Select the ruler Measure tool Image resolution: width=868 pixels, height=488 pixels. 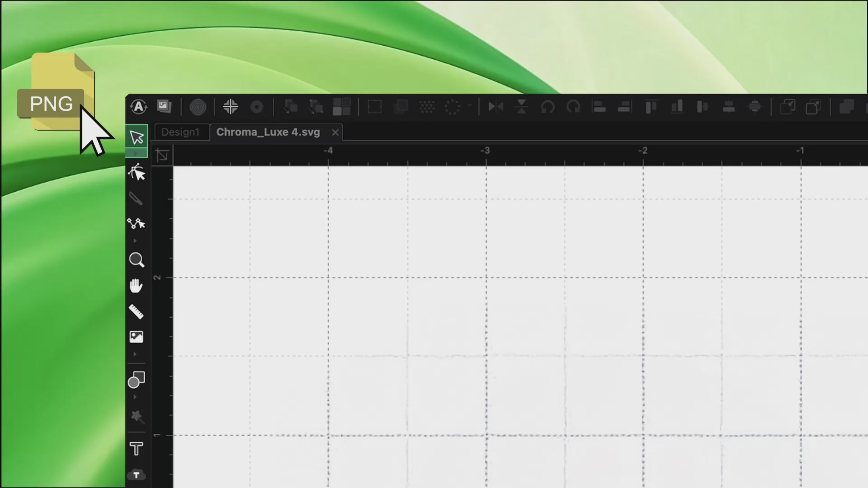coord(136,312)
